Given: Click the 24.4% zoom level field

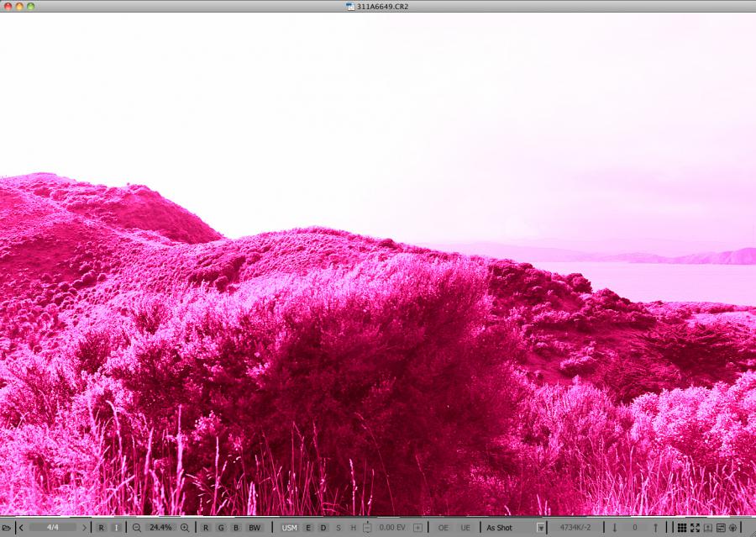Looking at the screenshot, I should pyautogui.click(x=160, y=528).
